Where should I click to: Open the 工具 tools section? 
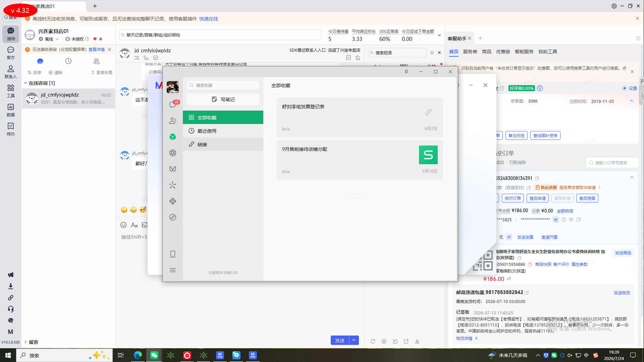click(11, 91)
